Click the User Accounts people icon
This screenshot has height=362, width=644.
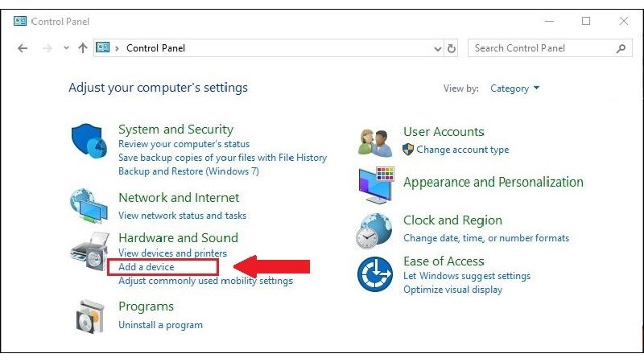point(374,141)
